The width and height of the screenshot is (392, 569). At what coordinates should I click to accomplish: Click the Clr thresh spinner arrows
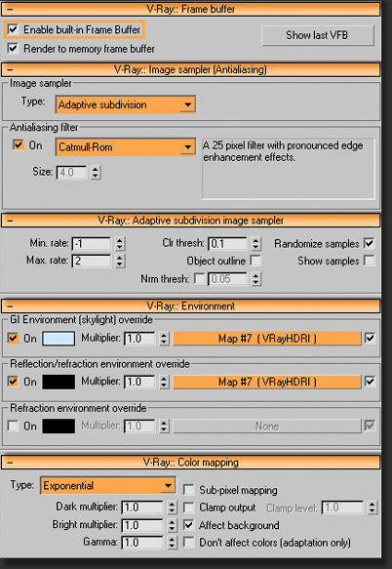255,243
